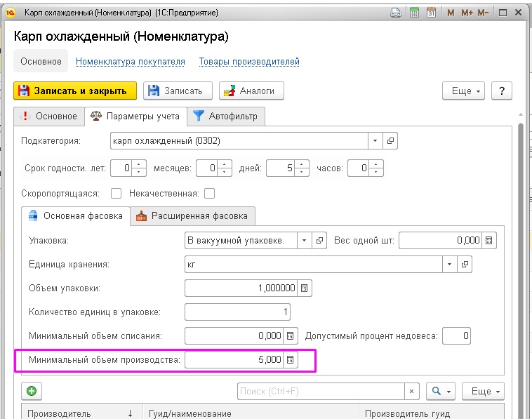Click the Вес одной шт input field
This screenshot has height=419, width=532.
[x=440, y=241]
